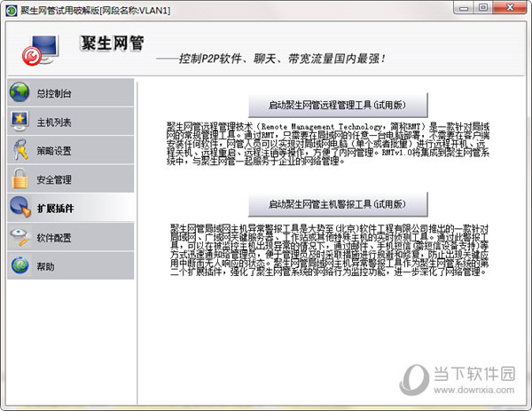
Task: Click the host alarm tool description paragraph
Action: click(x=329, y=249)
